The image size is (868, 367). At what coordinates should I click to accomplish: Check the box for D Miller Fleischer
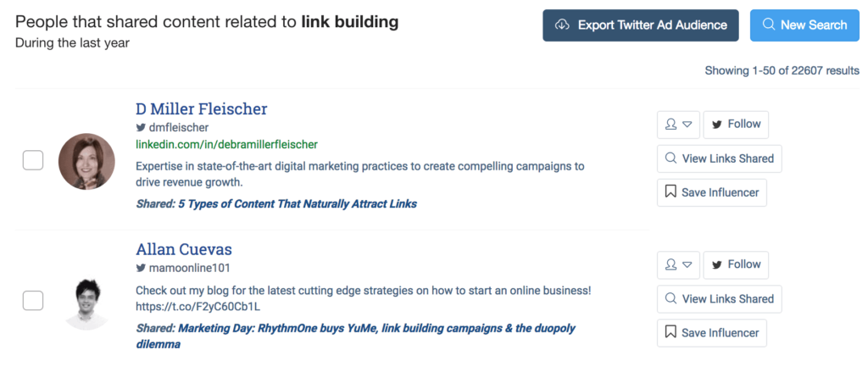32,159
